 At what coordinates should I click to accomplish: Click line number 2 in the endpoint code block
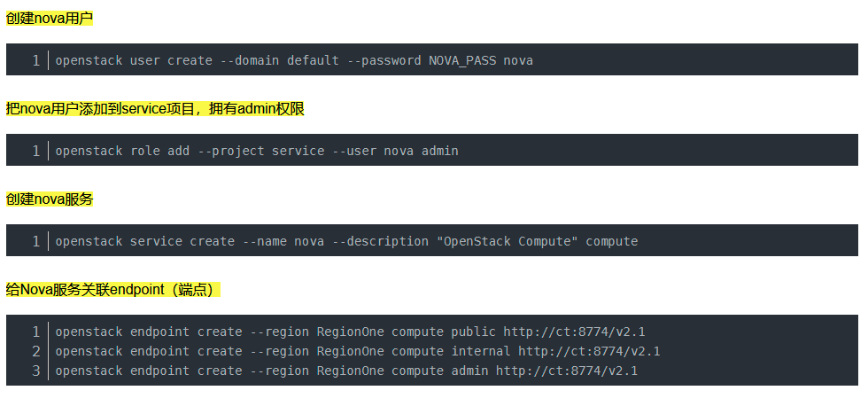tap(36, 351)
